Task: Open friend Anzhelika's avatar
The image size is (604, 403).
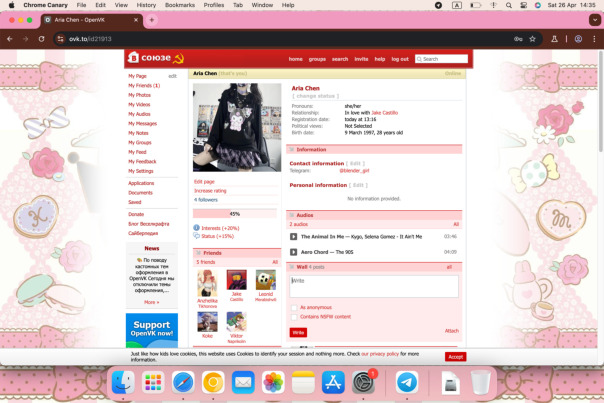Action: 207,283
